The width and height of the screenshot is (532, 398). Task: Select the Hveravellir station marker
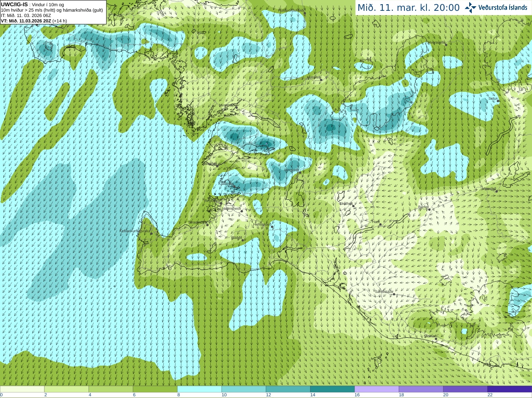(x=446, y=44)
